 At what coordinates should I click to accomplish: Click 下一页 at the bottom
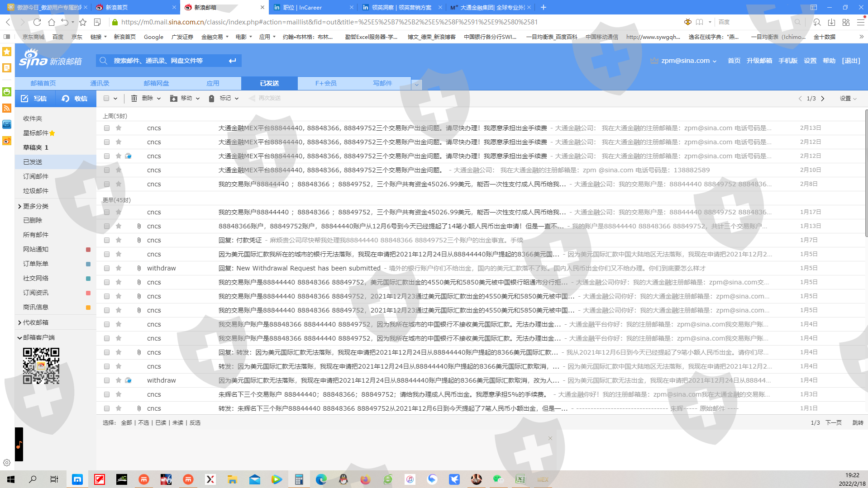(x=834, y=423)
